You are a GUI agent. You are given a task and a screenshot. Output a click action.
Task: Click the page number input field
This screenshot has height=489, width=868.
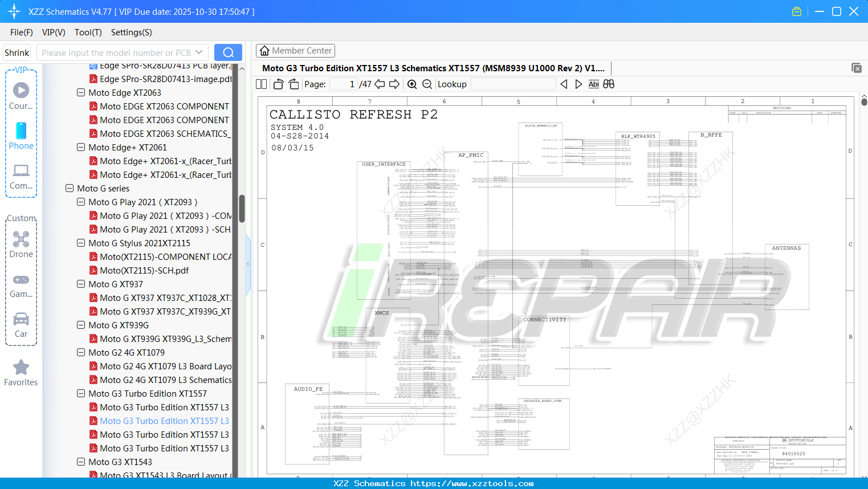(x=342, y=84)
